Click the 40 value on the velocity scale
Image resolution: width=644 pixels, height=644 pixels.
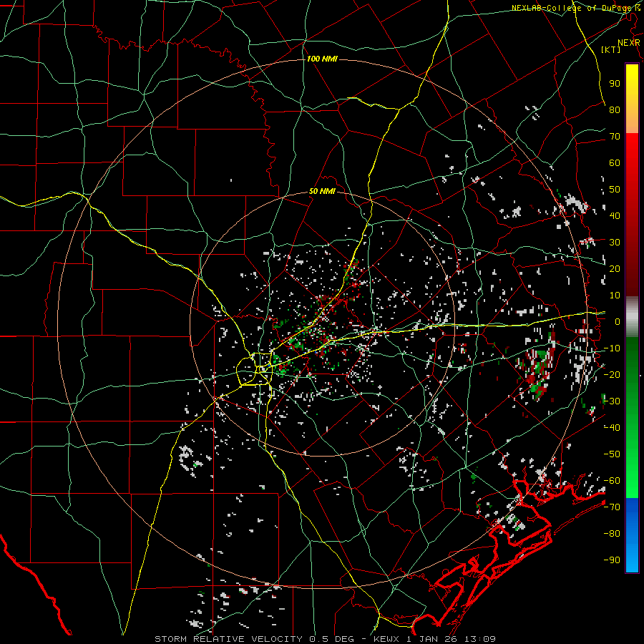(615, 215)
